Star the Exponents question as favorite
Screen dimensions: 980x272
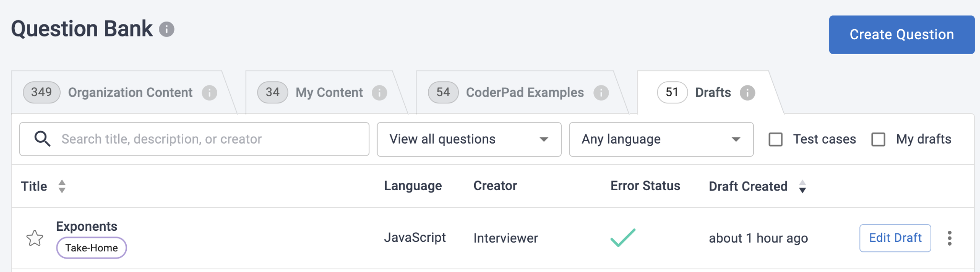[34, 238]
